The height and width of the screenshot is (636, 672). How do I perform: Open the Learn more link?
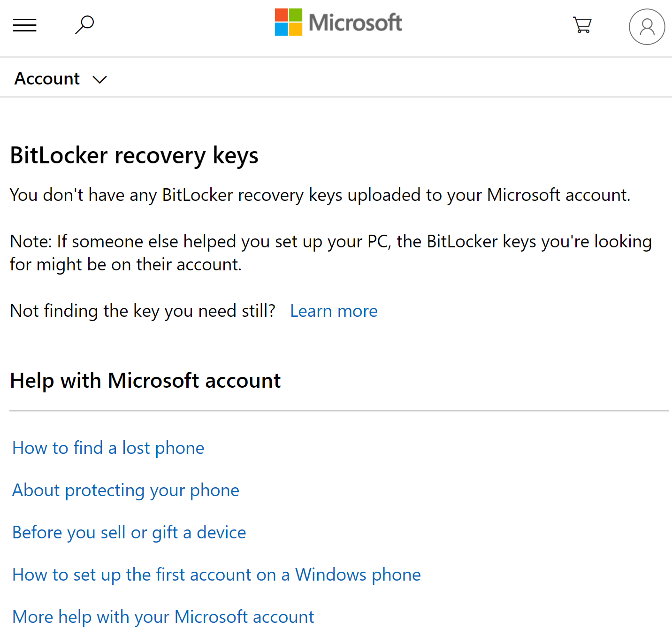[x=333, y=311]
